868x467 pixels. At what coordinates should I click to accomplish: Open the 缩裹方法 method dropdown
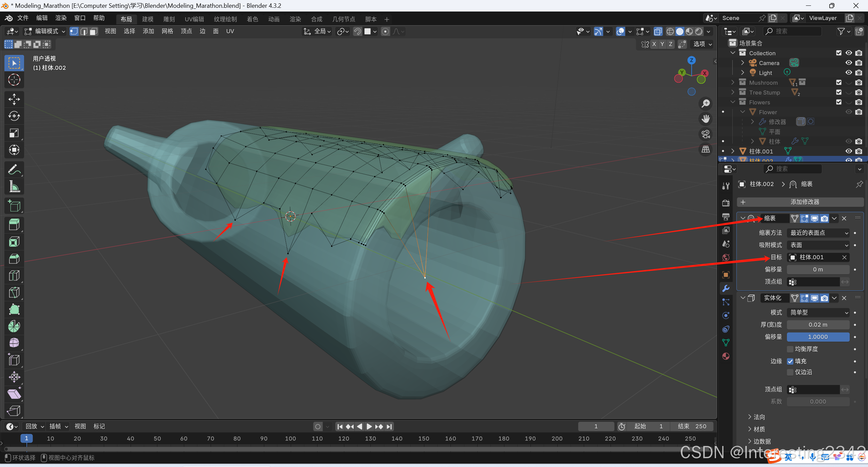818,233
